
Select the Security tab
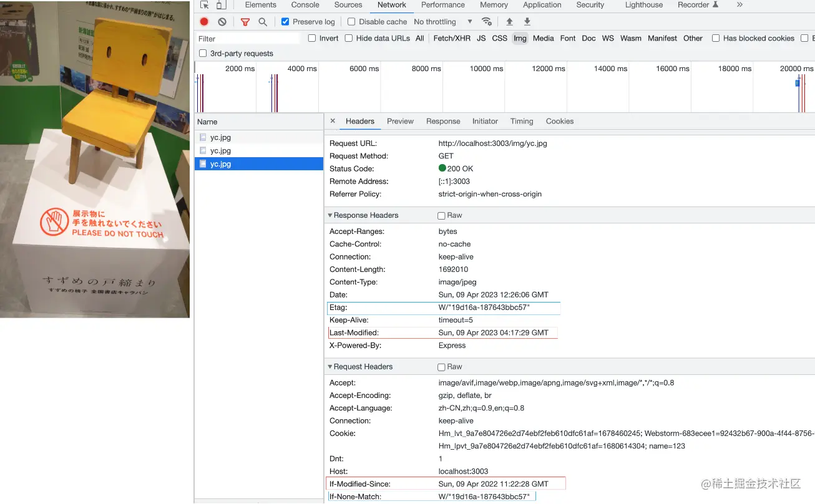[590, 5]
